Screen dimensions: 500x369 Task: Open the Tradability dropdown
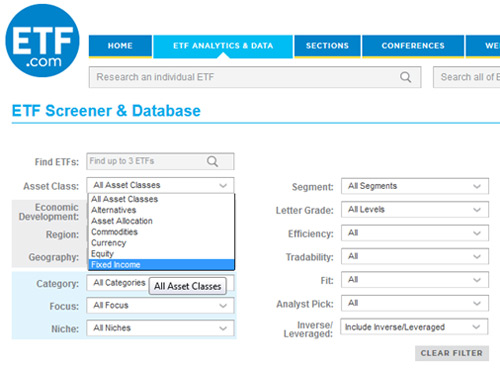415,256
